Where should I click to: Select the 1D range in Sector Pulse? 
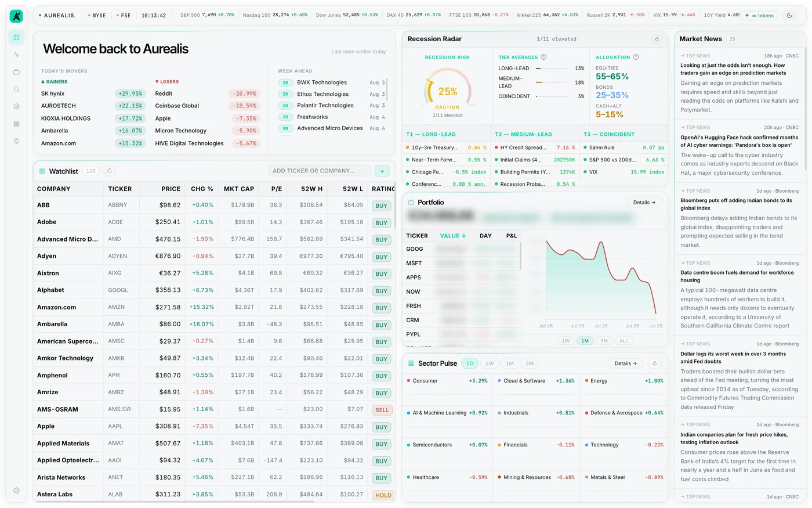[x=470, y=363]
